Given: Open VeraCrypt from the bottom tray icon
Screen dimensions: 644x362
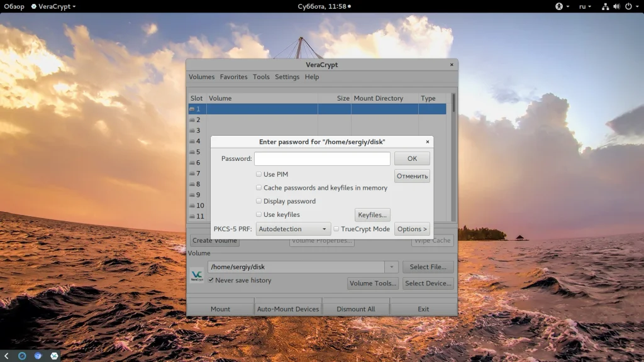Looking at the screenshot, I should point(55,356).
